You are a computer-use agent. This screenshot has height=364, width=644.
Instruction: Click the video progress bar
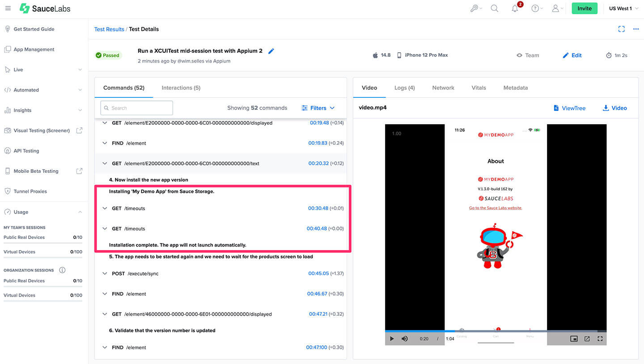pos(496,331)
